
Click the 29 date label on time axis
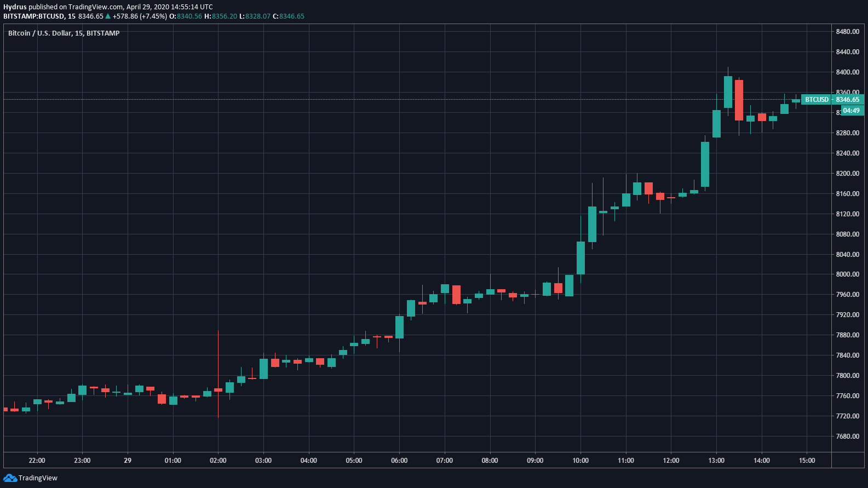(128, 461)
